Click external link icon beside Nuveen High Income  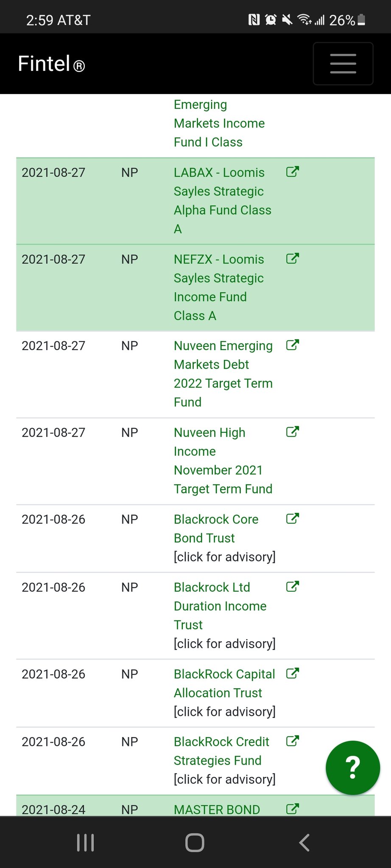293,432
